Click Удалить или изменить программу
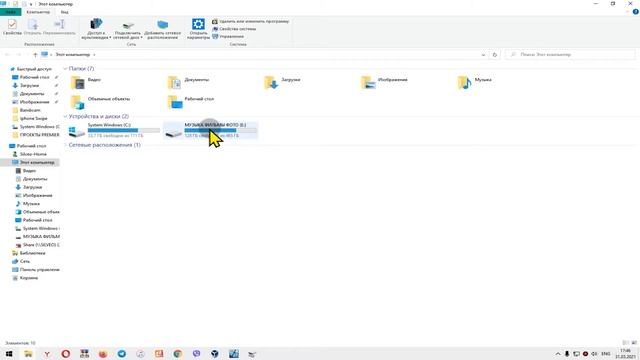640x360 pixels. (250, 21)
